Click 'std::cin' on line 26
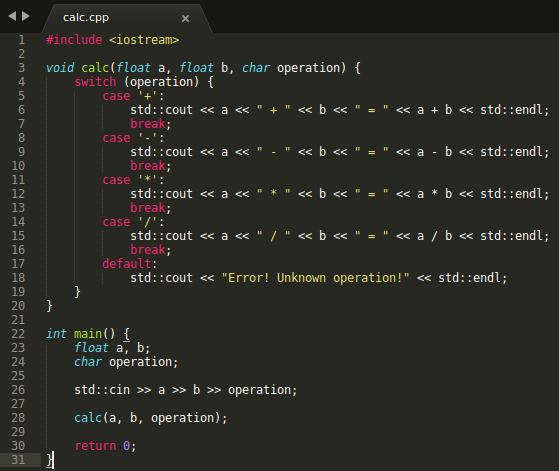 point(102,390)
